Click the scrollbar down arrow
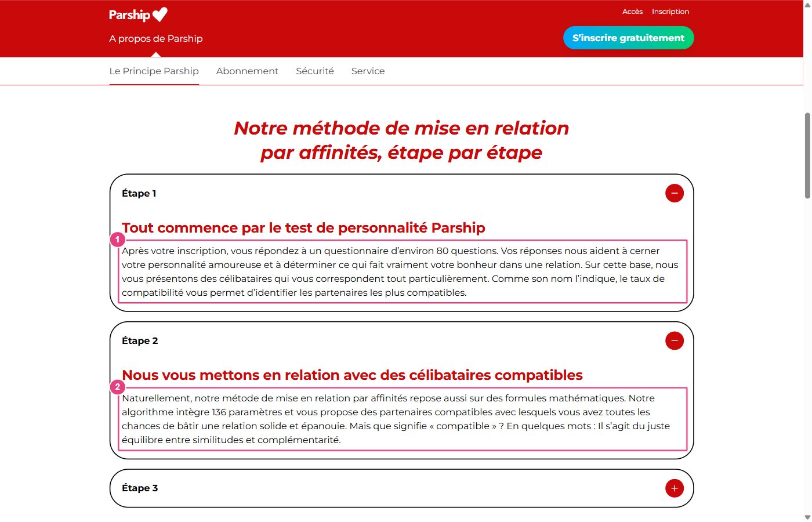Viewport: 812px width, 522px height. pos(807,517)
